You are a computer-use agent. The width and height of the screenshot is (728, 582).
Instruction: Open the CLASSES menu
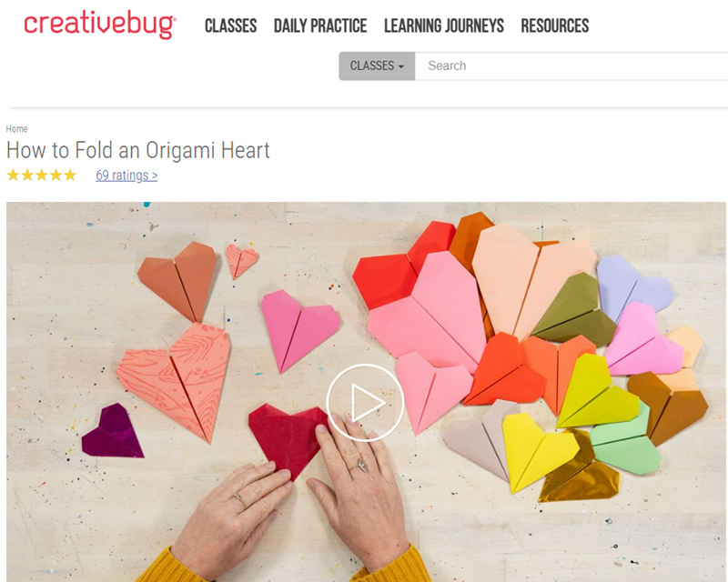(x=231, y=26)
